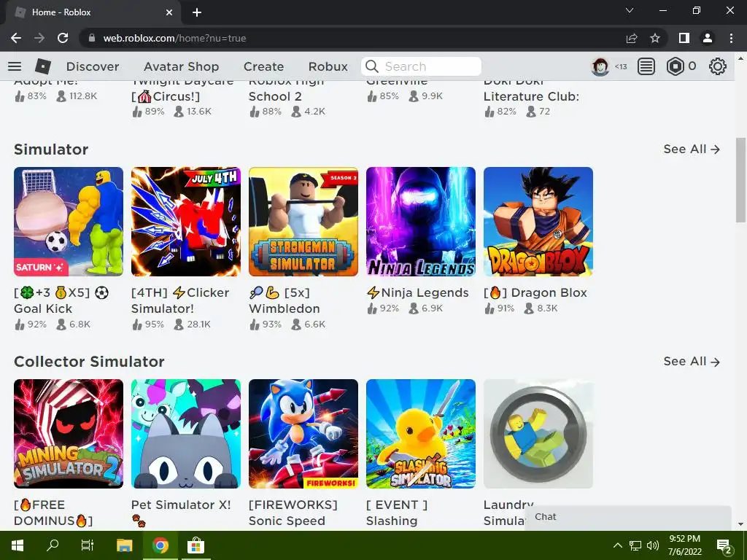Image resolution: width=747 pixels, height=560 pixels.
Task: Open the network tray icon
Action: [x=635, y=545]
